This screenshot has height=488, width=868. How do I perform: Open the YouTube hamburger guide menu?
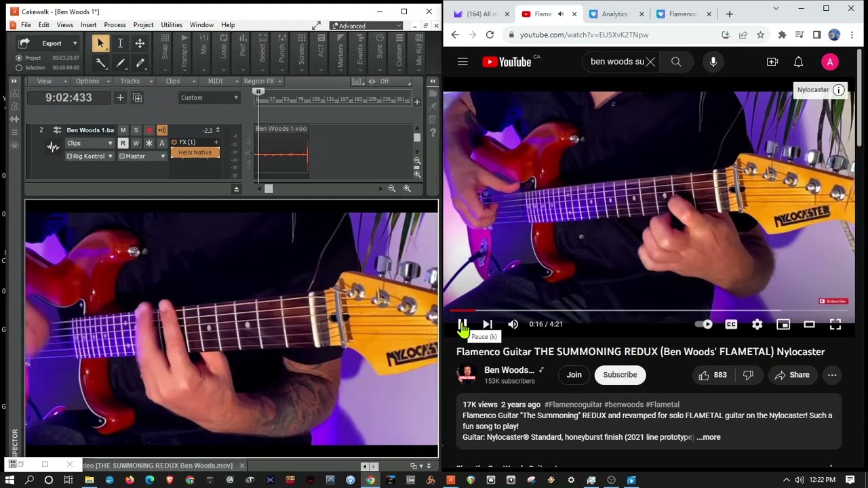[x=462, y=62]
